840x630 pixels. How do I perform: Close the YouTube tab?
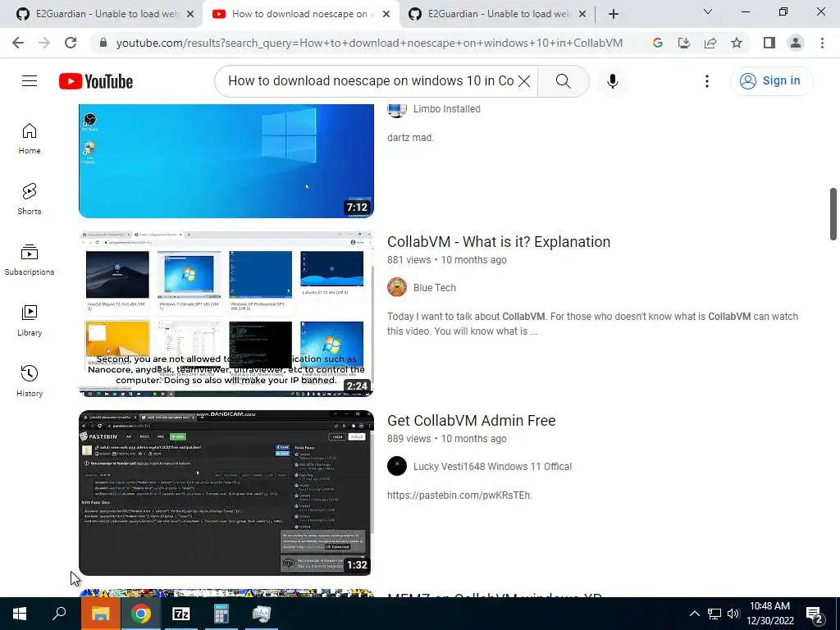(386, 14)
